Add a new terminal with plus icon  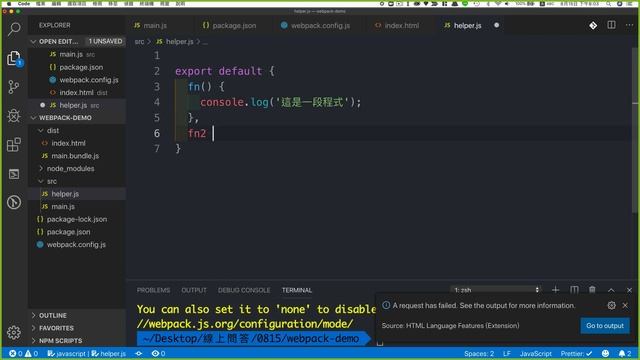tap(556, 290)
